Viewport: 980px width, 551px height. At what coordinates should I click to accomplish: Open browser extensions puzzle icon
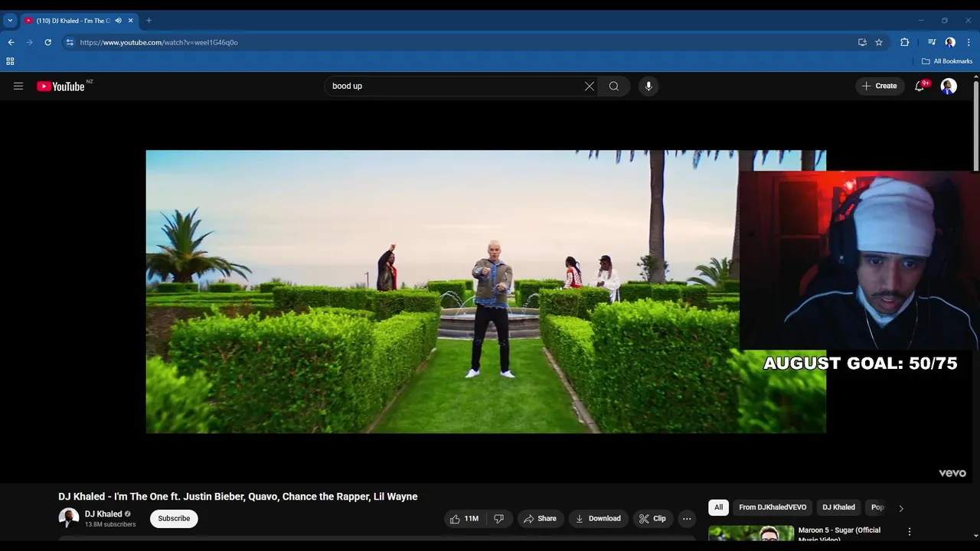(x=905, y=42)
